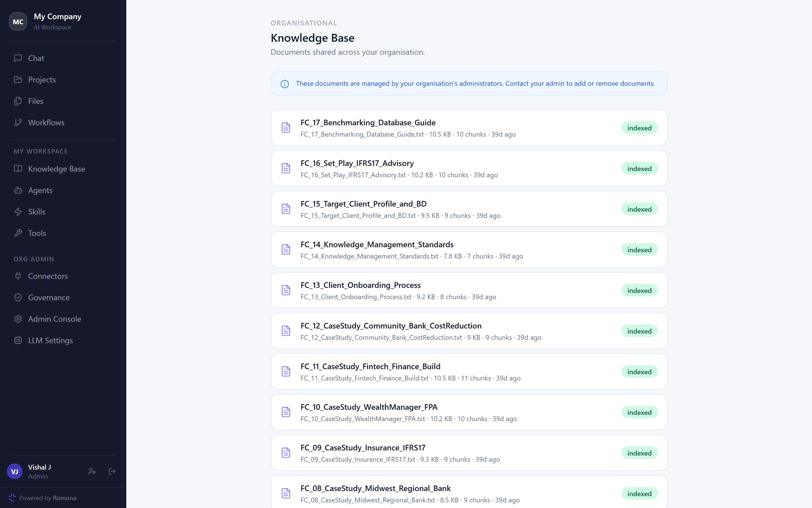Open FC_10_CaseStudy_WealthManager_FPA title
This screenshot has height=508, width=812.
point(369,407)
